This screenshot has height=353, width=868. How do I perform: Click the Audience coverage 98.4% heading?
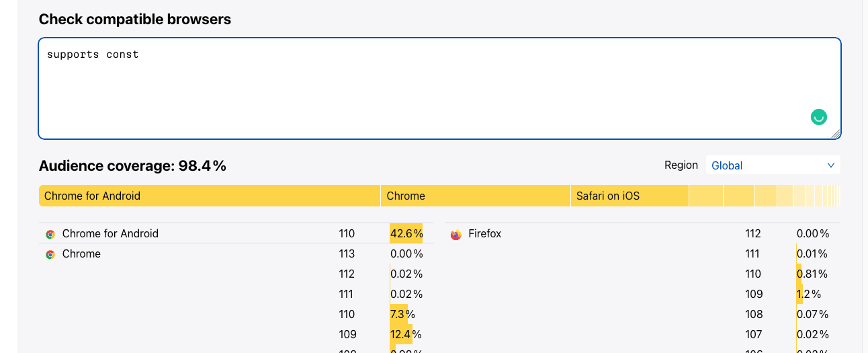click(132, 166)
